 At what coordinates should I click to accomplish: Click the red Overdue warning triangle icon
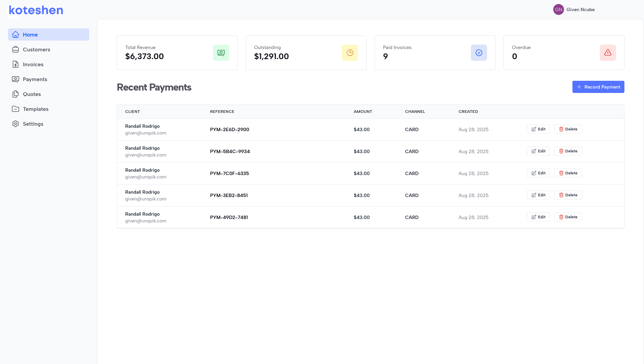coord(608,53)
